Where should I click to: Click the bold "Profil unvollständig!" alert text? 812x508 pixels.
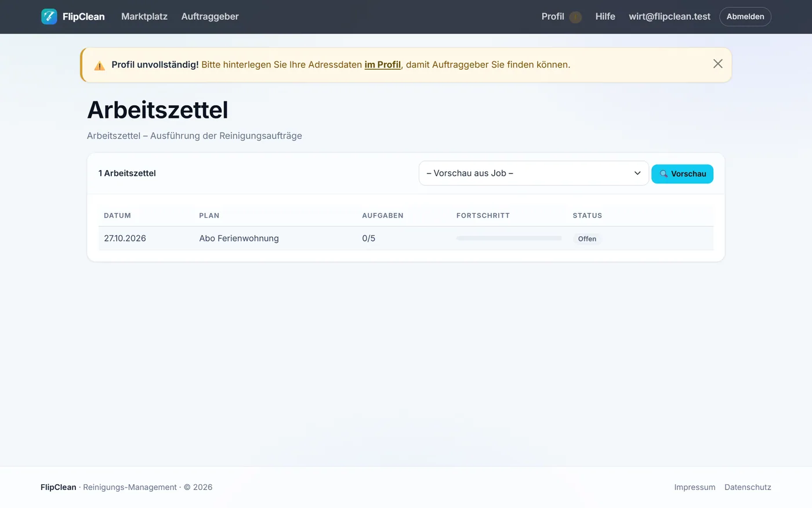point(155,64)
